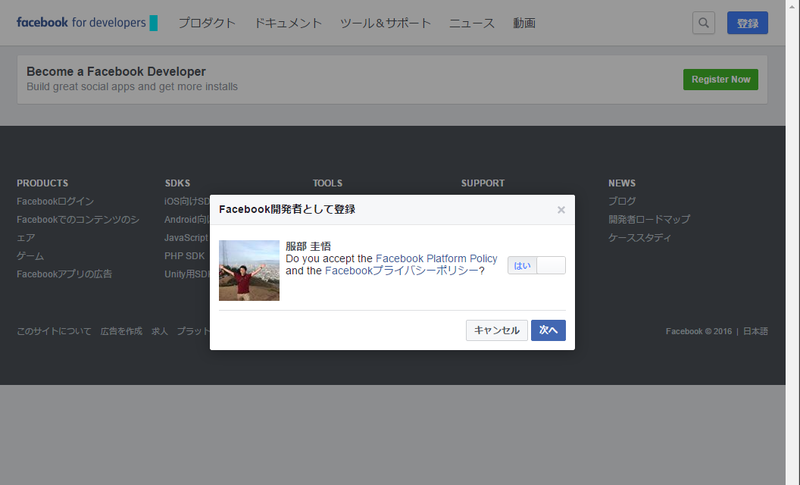Click the キャンセル button
800x485 pixels.
[496, 330]
